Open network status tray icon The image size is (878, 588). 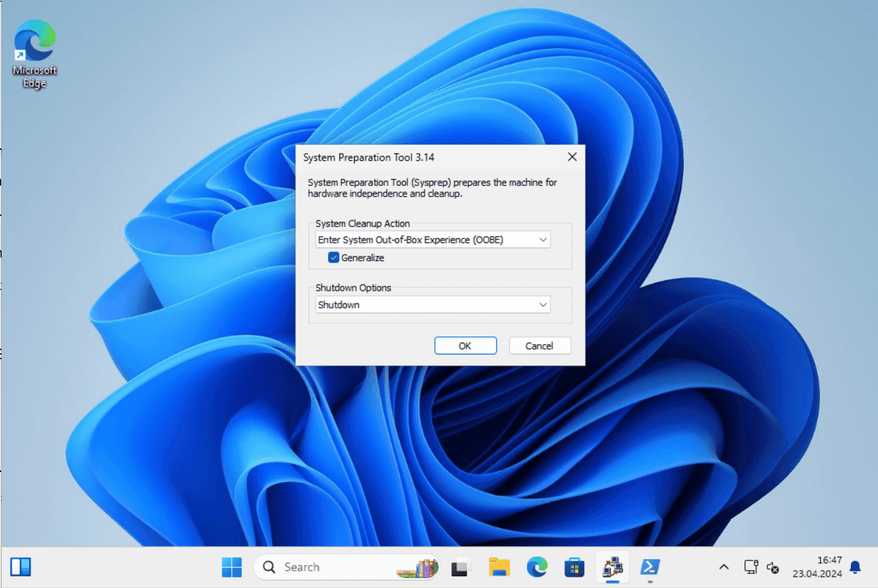click(751, 567)
